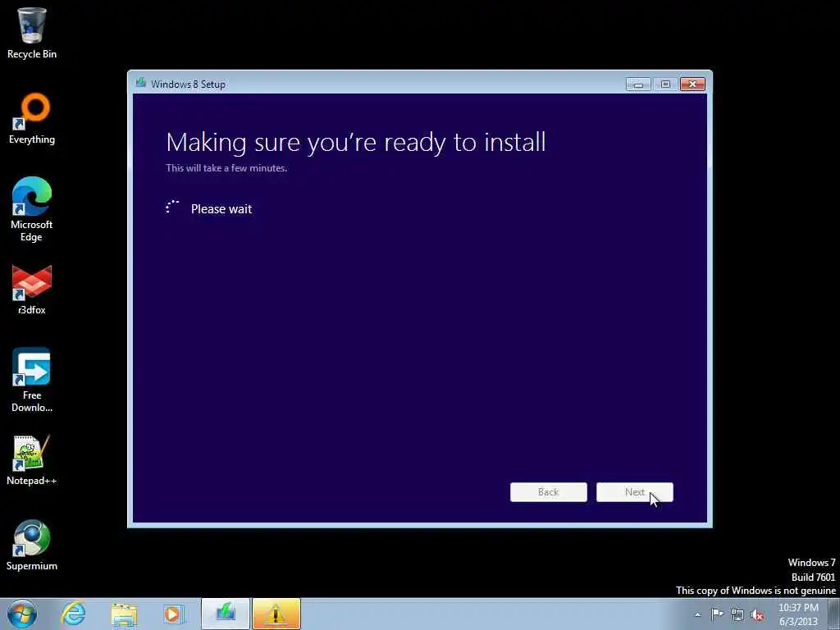
Task: Click the Windows 8 Setup title icon
Action: (141, 83)
